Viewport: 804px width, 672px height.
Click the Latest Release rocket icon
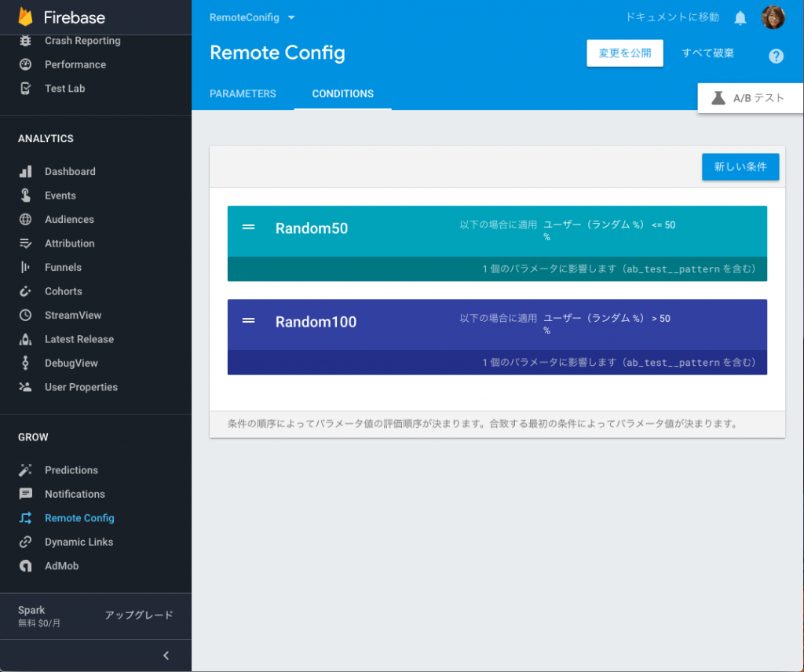coord(25,339)
